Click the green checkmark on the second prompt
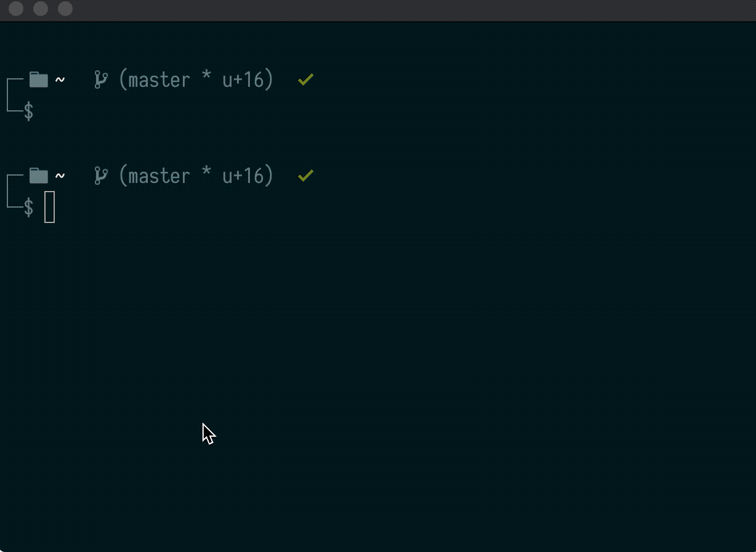This screenshot has width=756, height=552. point(305,176)
